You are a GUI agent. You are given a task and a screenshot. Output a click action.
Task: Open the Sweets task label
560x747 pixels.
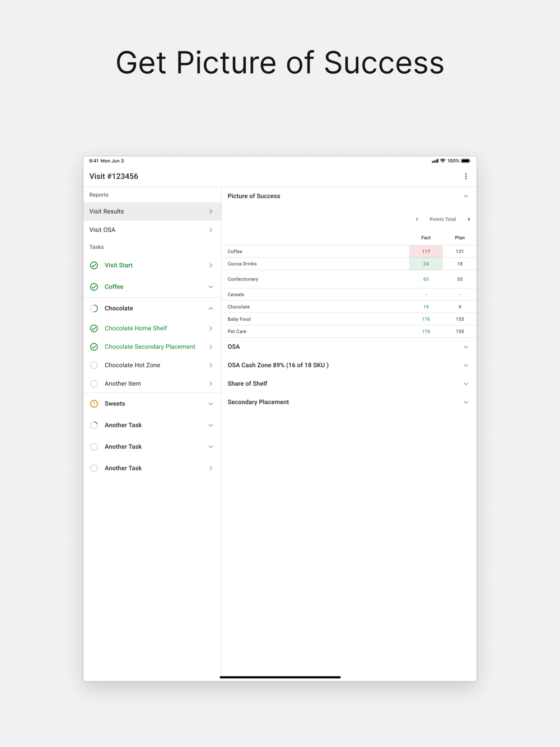[x=115, y=404]
